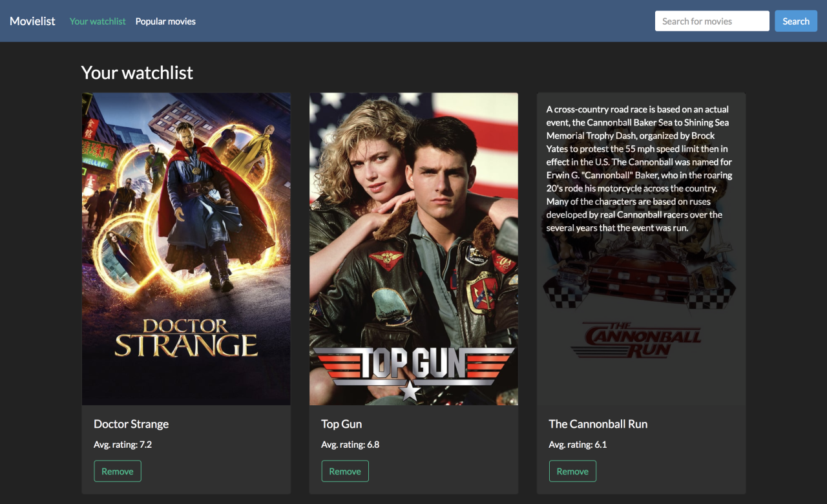Open the Doctor Strange poster
Screen dimensions: 827x504
point(186,249)
